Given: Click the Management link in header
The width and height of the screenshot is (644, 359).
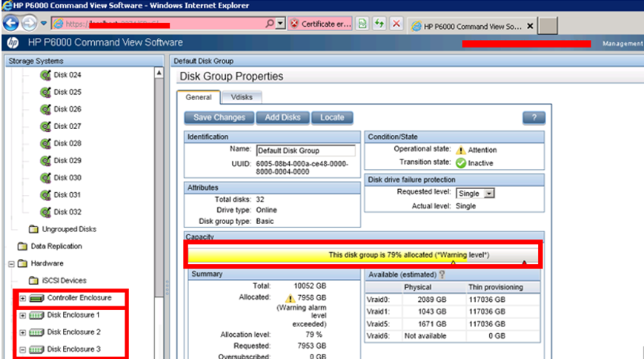Looking at the screenshot, I should [623, 43].
